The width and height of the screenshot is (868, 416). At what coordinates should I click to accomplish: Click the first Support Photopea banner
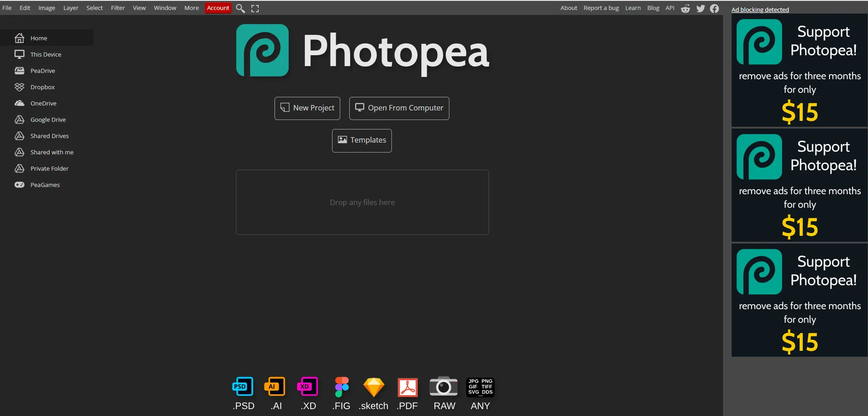[x=800, y=70]
